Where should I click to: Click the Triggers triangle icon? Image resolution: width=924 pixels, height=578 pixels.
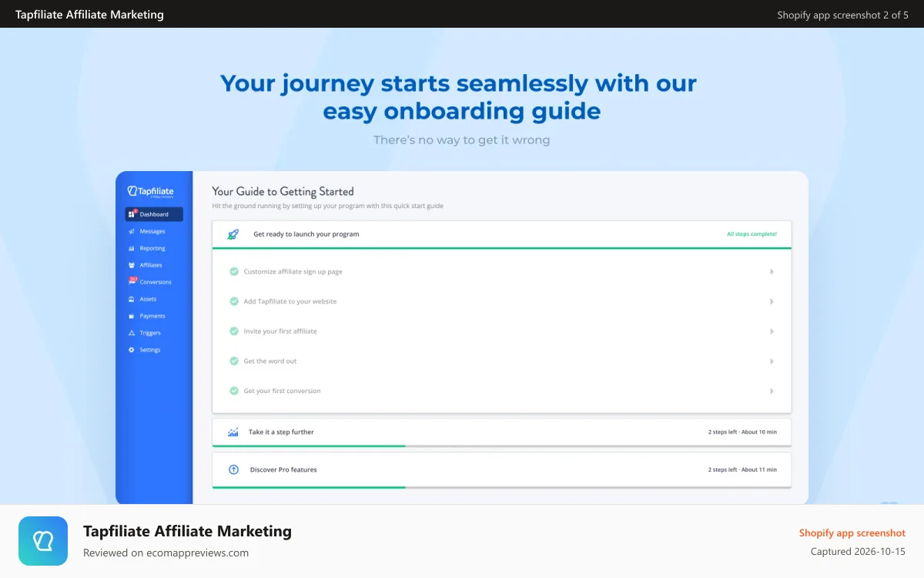point(132,333)
